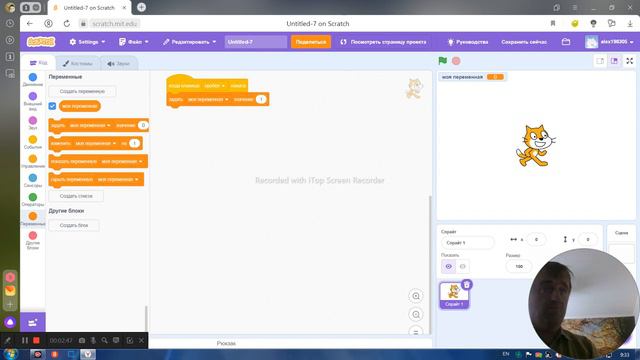Select the Operators blocks category
The height and width of the screenshot is (360, 640).
33,199
